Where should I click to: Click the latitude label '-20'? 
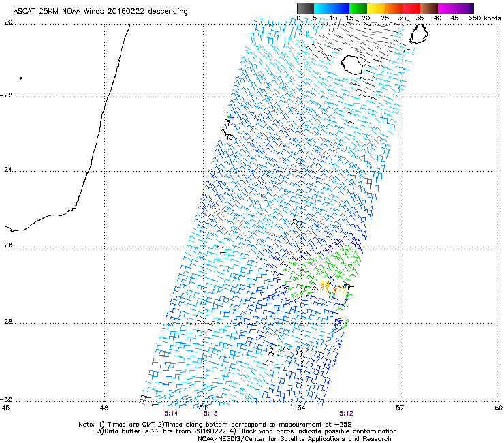6,22
